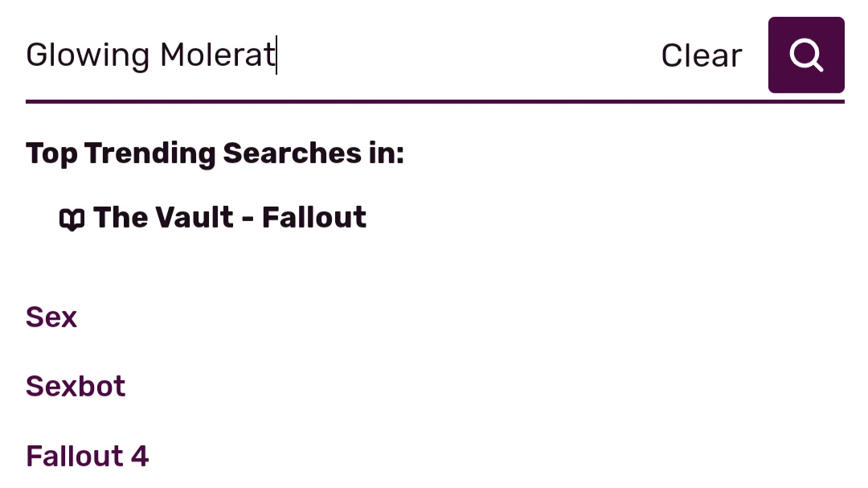Click the magnifying glass search icon
This screenshot has height=488, width=868.
tap(806, 55)
